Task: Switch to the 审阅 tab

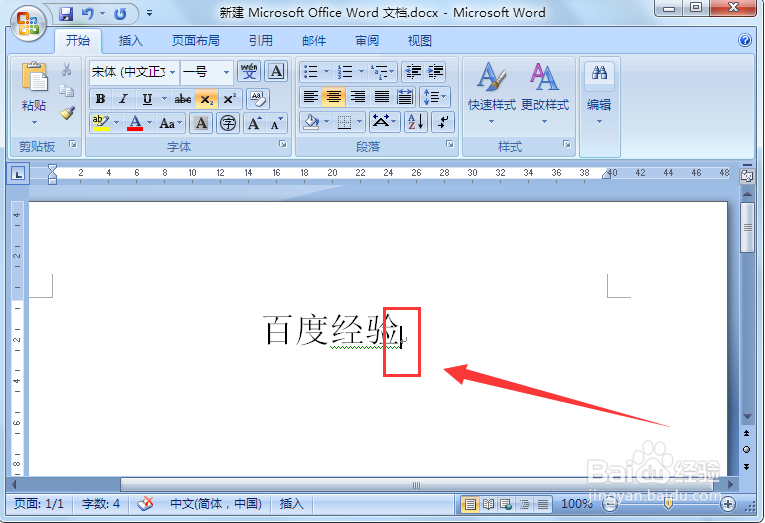Action: tap(367, 40)
